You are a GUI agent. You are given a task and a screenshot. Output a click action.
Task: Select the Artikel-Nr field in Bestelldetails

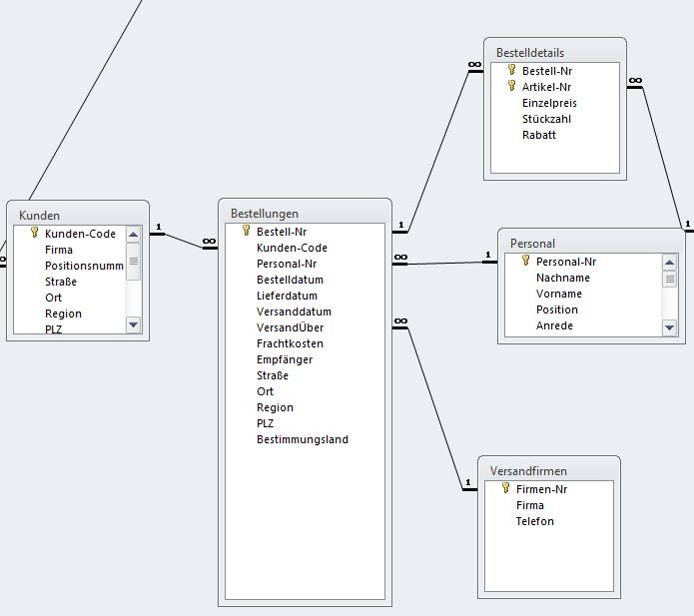pos(546,87)
